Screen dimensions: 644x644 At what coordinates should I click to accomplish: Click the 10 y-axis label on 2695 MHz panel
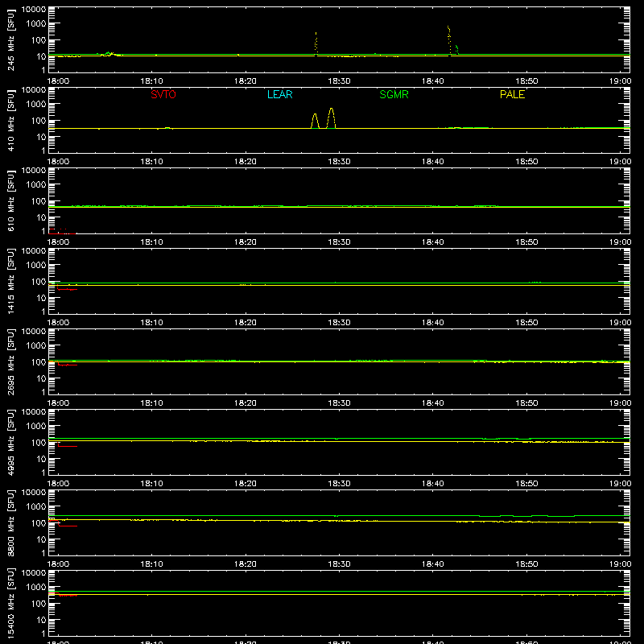click(x=41, y=378)
